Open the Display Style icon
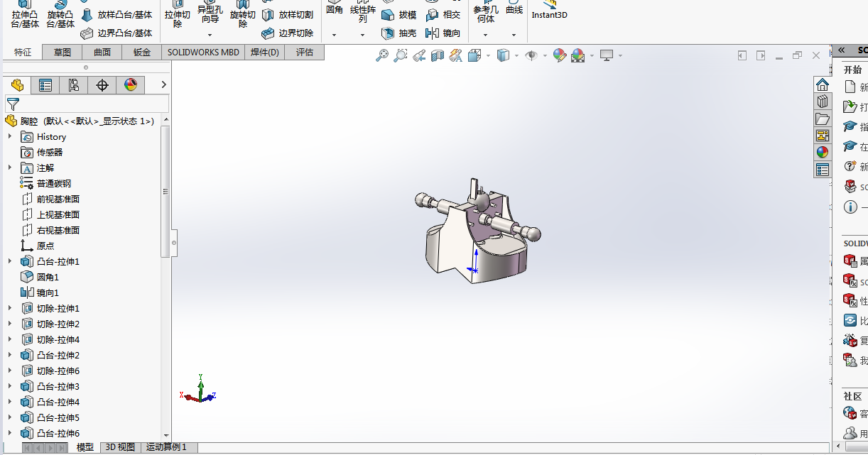Viewport: 868px width, 455px height. (x=504, y=55)
